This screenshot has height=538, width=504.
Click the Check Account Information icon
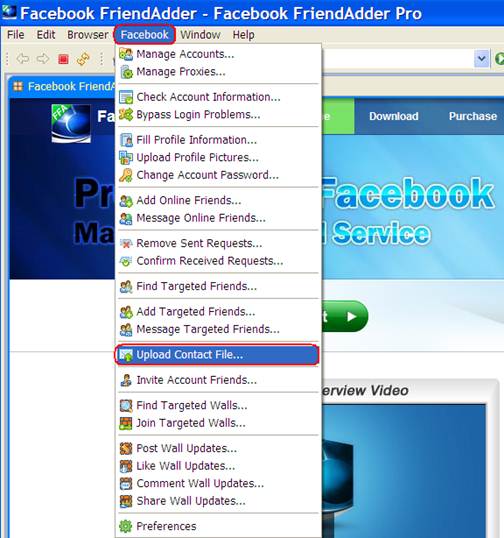[126, 97]
